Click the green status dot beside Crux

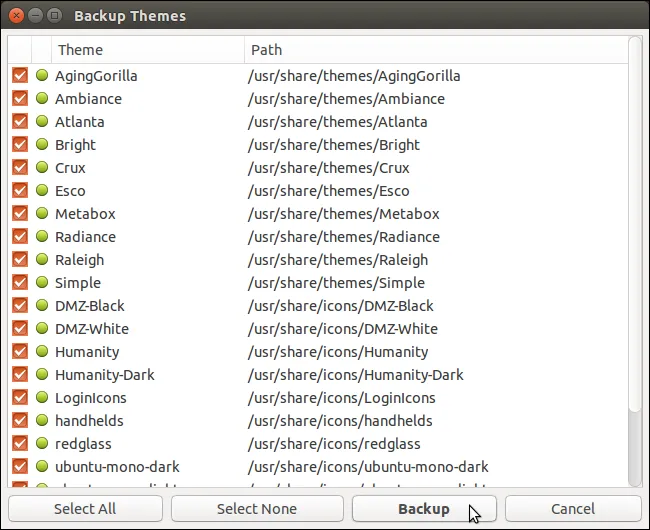(42, 167)
